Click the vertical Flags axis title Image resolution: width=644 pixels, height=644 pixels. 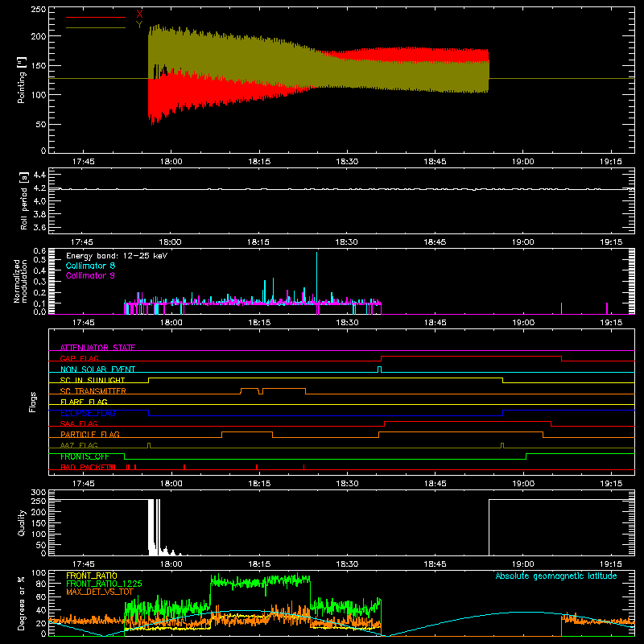tap(33, 402)
